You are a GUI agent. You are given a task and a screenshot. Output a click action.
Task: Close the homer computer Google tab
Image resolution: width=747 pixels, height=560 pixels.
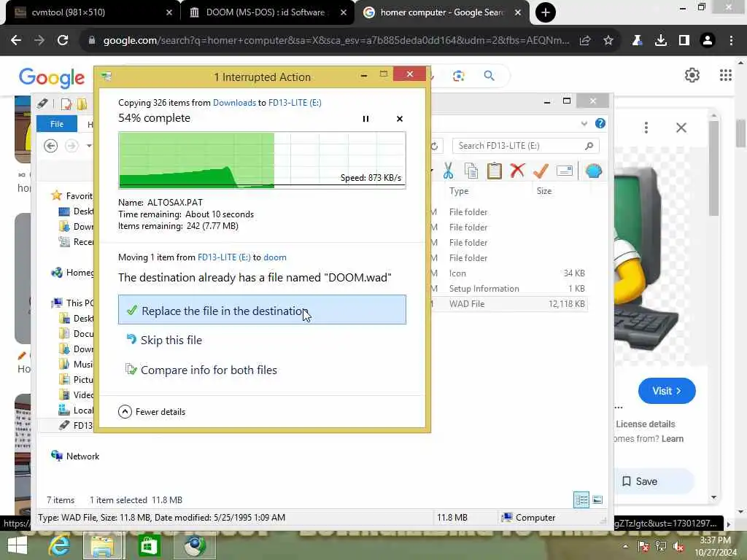click(x=518, y=12)
